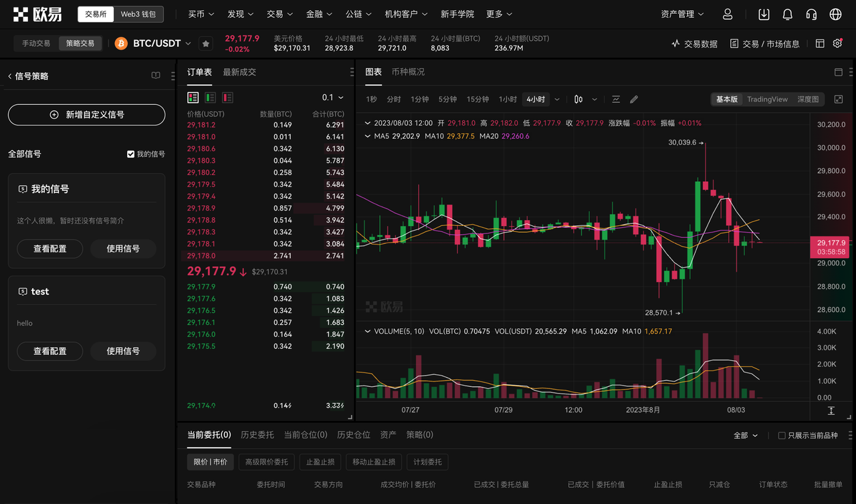This screenshot has height=504, width=856.
Task: Toggle the 我的信号 checkbox
Action: pos(130,153)
